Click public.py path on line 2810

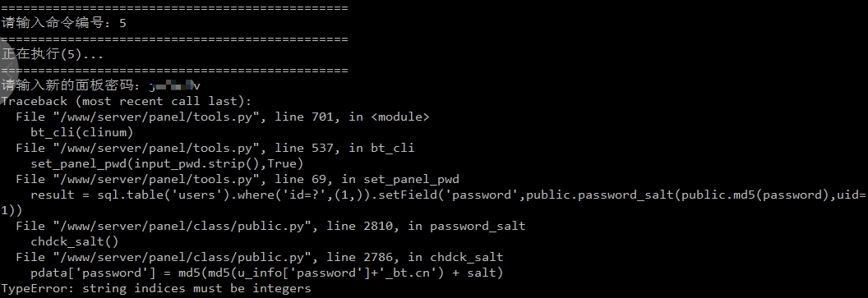pos(184,226)
